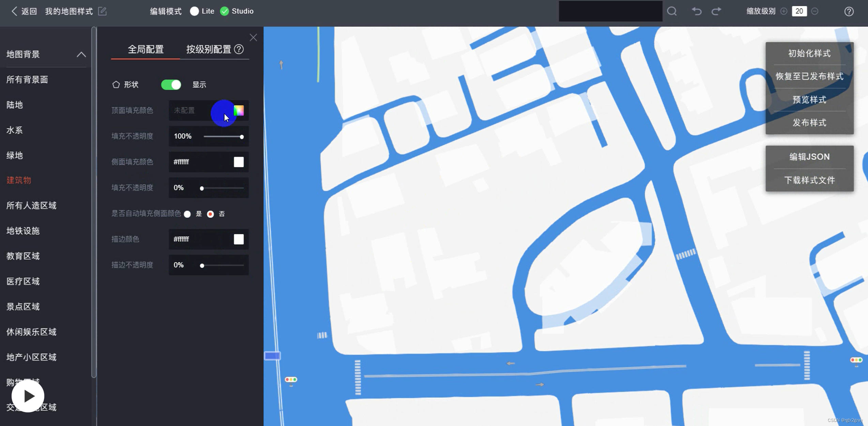The image size is (868, 426).
Task: Select Lite edit mode radio
Action: pyautogui.click(x=195, y=11)
